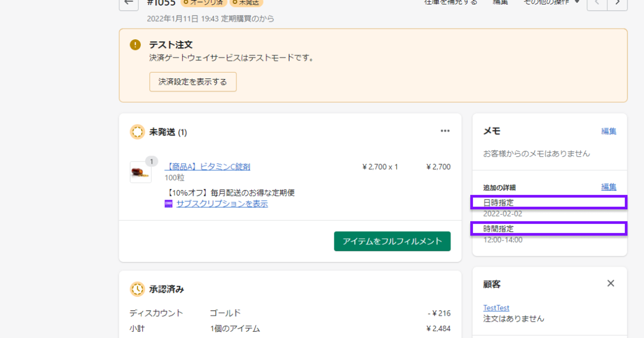The width and height of the screenshot is (644, 338).
Task: Edit the メモ section
Action: tap(608, 131)
